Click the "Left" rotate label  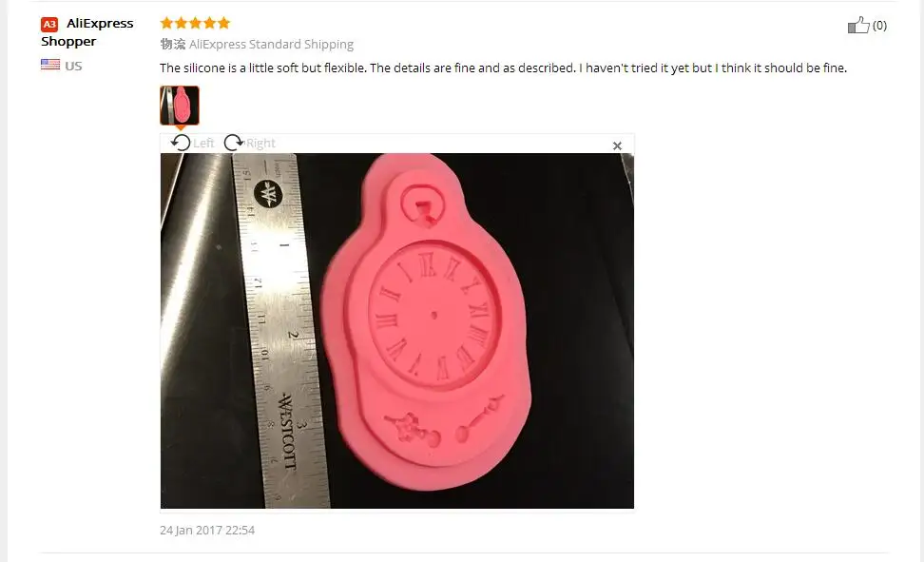click(x=203, y=144)
